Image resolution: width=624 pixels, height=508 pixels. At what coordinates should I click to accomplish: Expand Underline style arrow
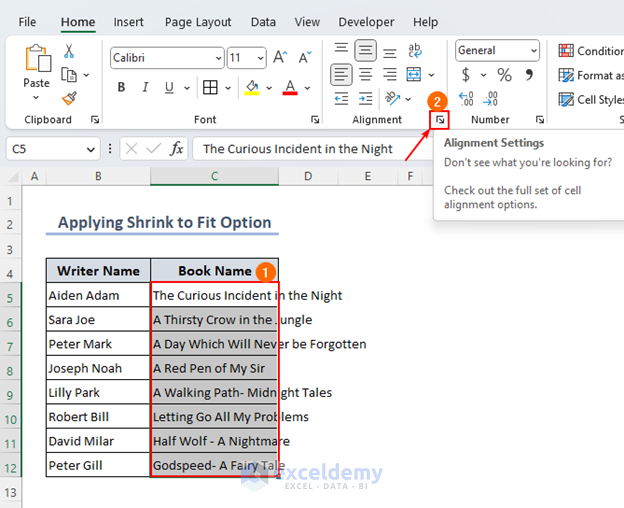click(187, 88)
